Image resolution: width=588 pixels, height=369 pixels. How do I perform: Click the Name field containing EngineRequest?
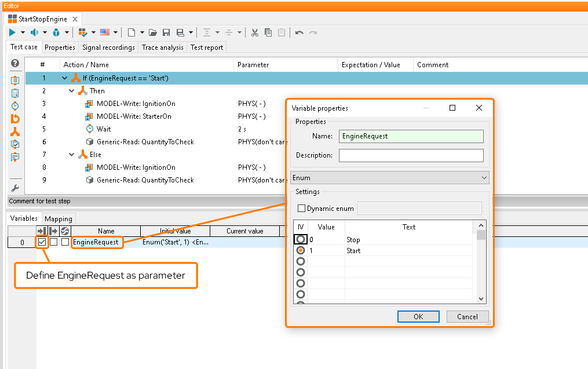pyautogui.click(x=411, y=136)
